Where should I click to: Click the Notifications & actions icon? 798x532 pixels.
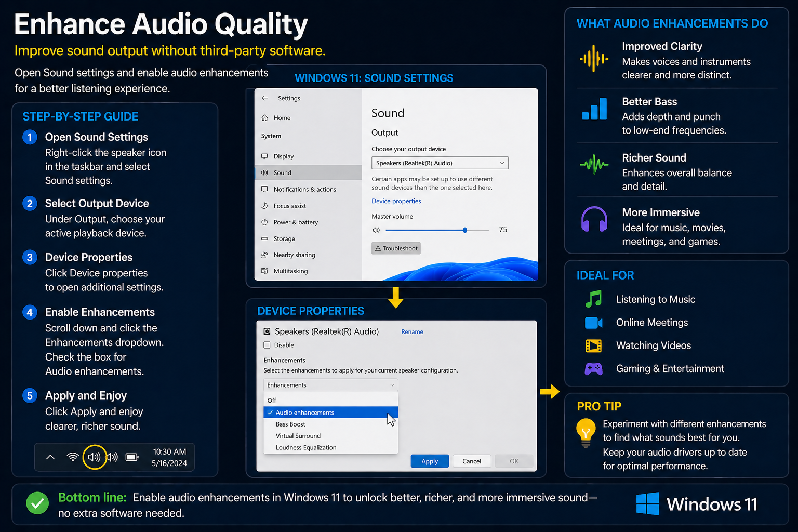coord(265,189)
